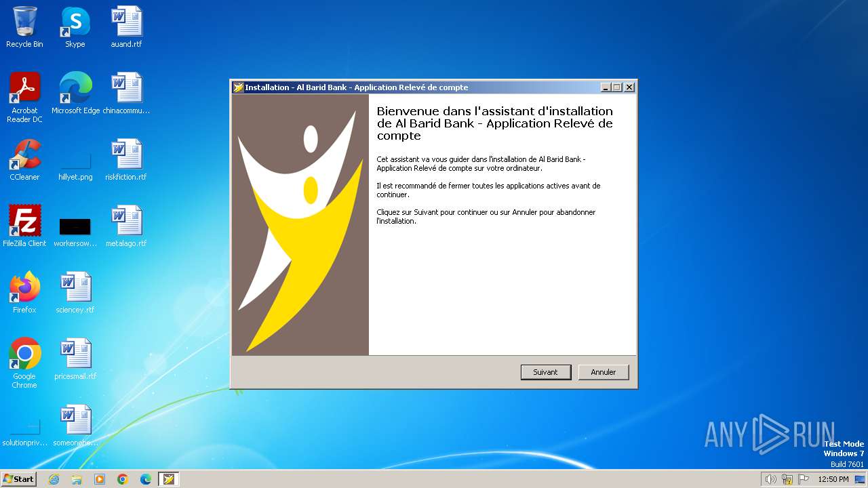This screenshot has height=488, width=868.
Task: Open the CCleaner desktop shortcut
Action: pyautogui.click(x=24, y=159)
